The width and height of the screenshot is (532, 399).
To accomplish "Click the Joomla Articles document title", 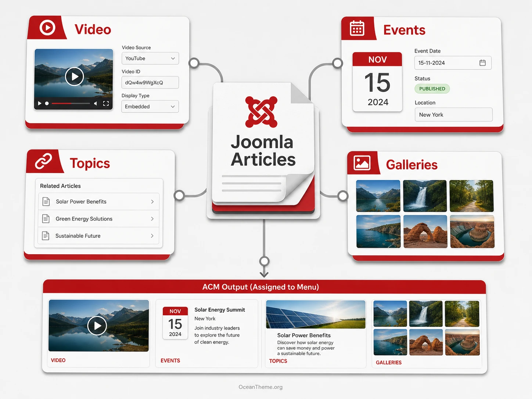I will [263, 151].
